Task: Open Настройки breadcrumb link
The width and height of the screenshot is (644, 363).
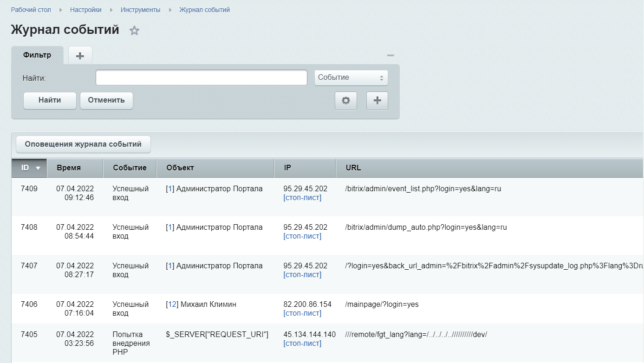Action: [x=86, y=10]
